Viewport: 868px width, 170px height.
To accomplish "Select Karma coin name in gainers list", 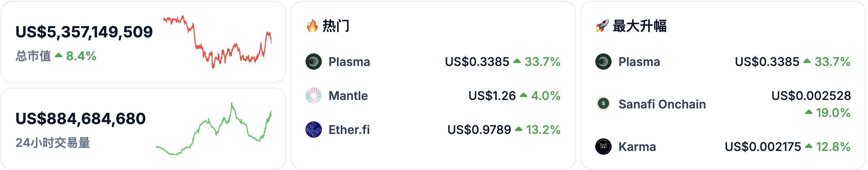I will 637,147.
